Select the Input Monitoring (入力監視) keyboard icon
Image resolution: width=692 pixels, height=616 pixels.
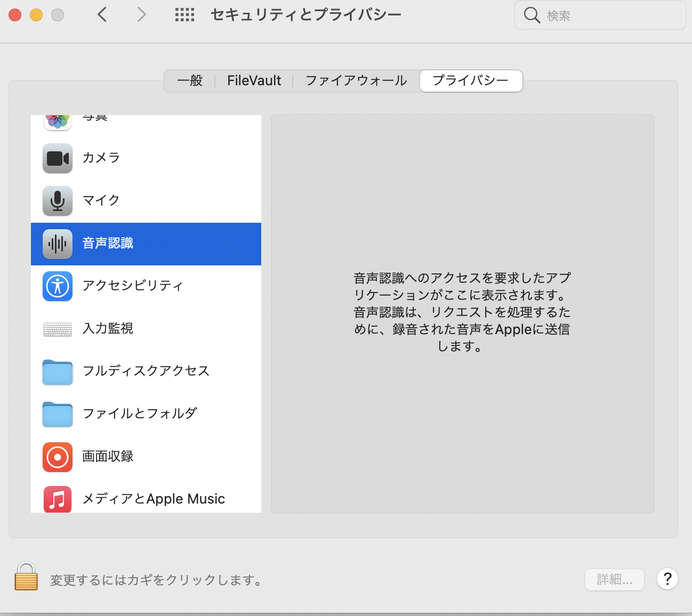(x=58, y=329)
